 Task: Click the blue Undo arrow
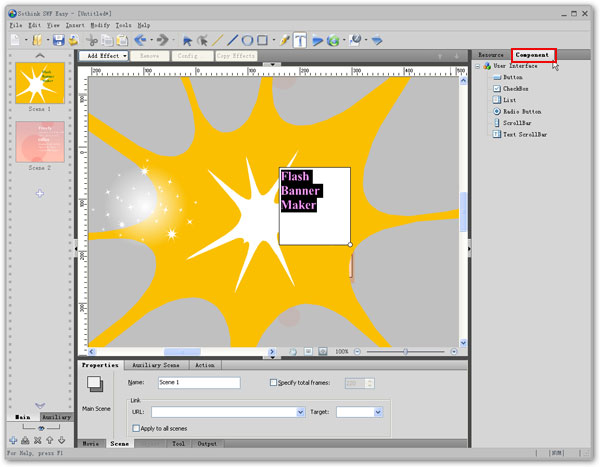pos(140,40)
